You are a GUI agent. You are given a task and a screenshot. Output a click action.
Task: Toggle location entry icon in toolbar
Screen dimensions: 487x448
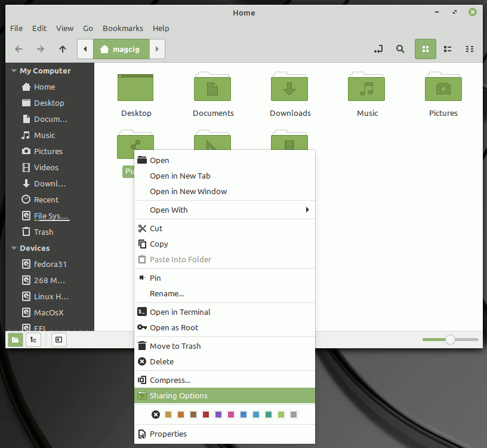point(378,49)
